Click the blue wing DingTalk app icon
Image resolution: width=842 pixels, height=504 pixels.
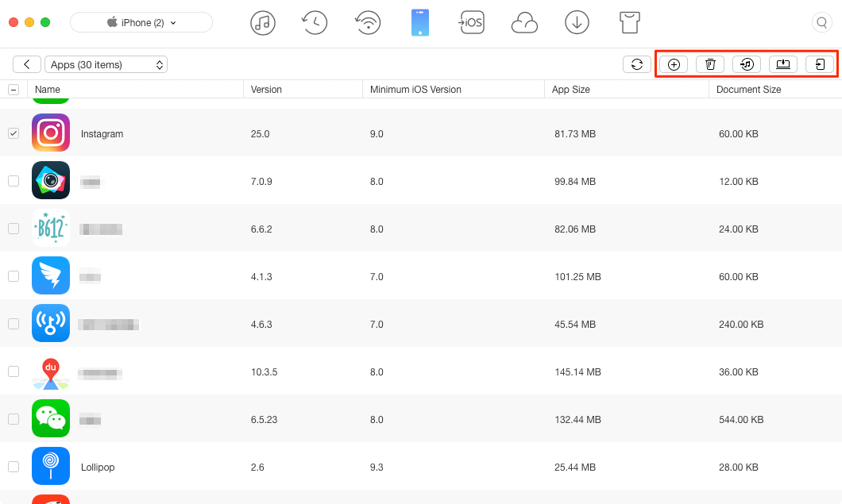51,275
